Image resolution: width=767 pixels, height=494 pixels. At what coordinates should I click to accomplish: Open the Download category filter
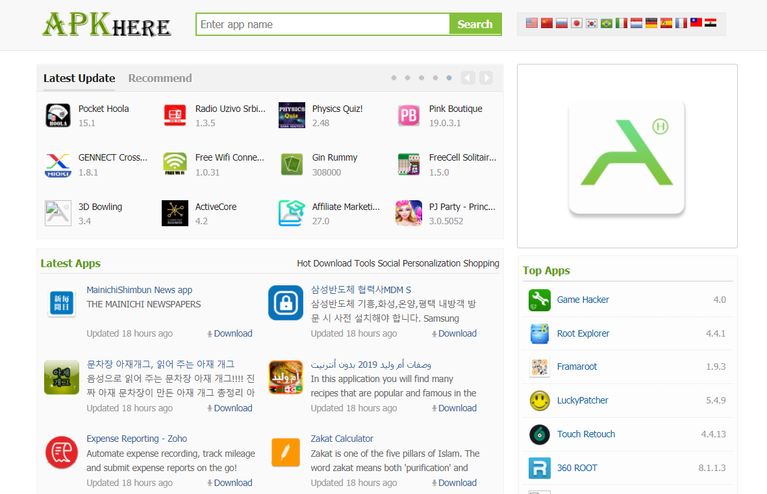point(332,263)
